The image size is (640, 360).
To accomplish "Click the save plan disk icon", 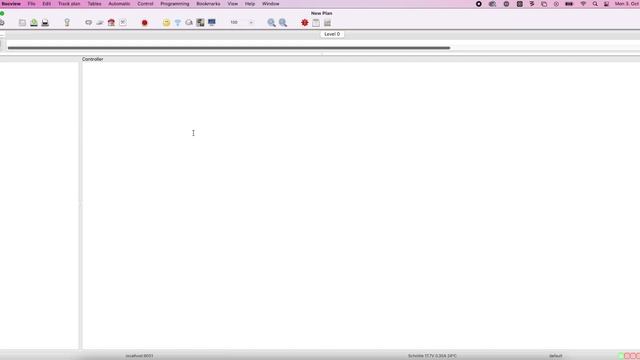I will tap(45, 23).
